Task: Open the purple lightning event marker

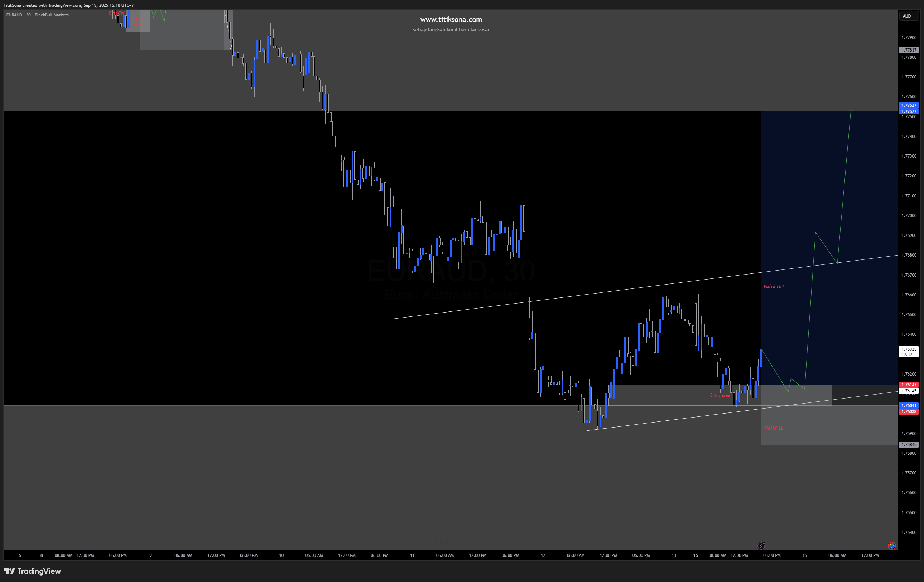Action: [761, 545]
